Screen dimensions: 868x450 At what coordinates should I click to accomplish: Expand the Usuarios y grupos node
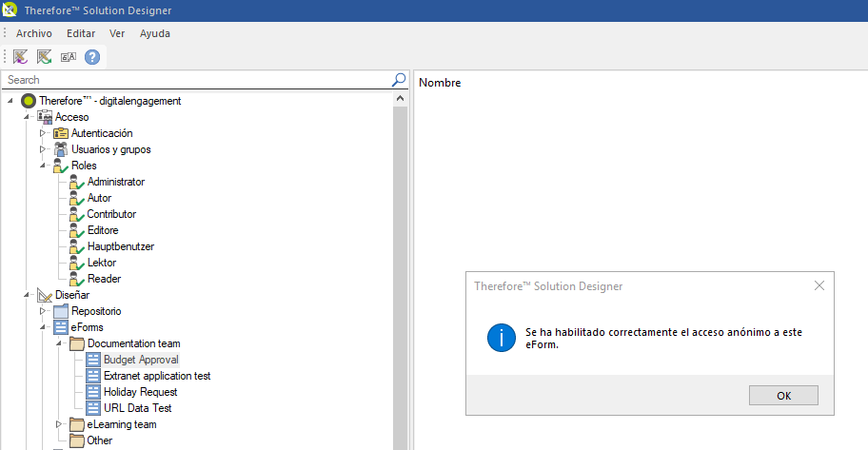point(42,149)
